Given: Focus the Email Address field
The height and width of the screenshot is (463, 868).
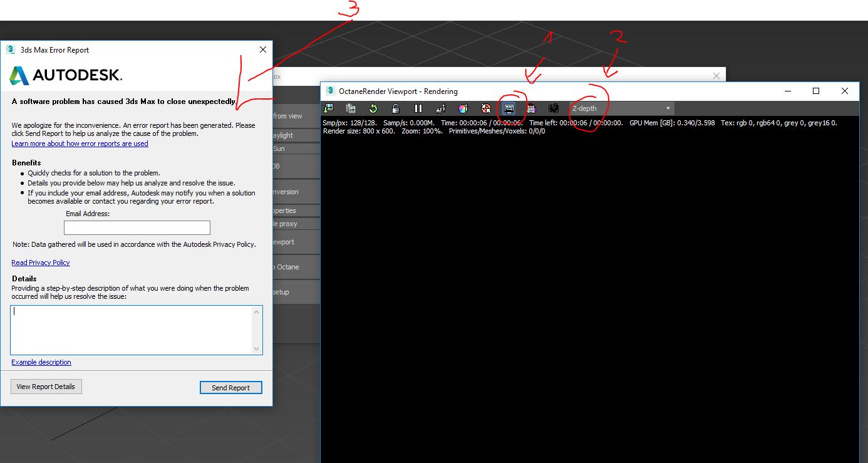Looking at the screenshot, I should [137, 227].
